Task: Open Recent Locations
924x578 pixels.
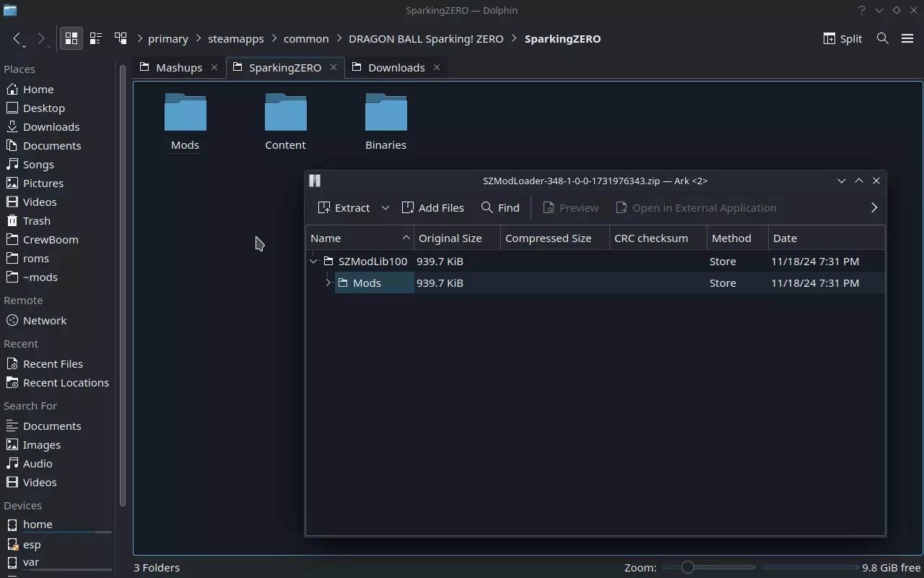Action: tap(58, 382)
